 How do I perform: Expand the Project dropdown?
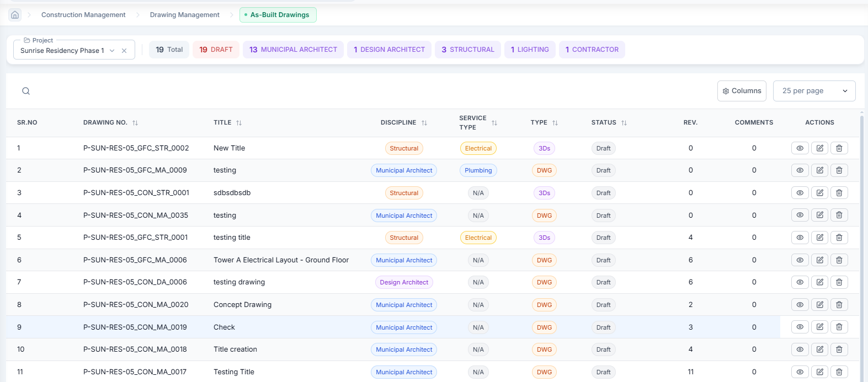pos(112,51)
